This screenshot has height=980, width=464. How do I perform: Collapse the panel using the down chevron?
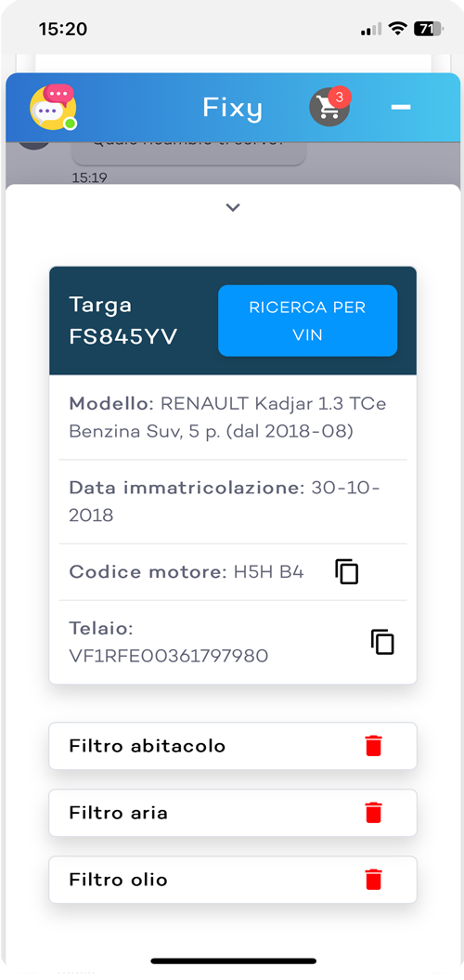pyautogui.click(x=233, y=207)
